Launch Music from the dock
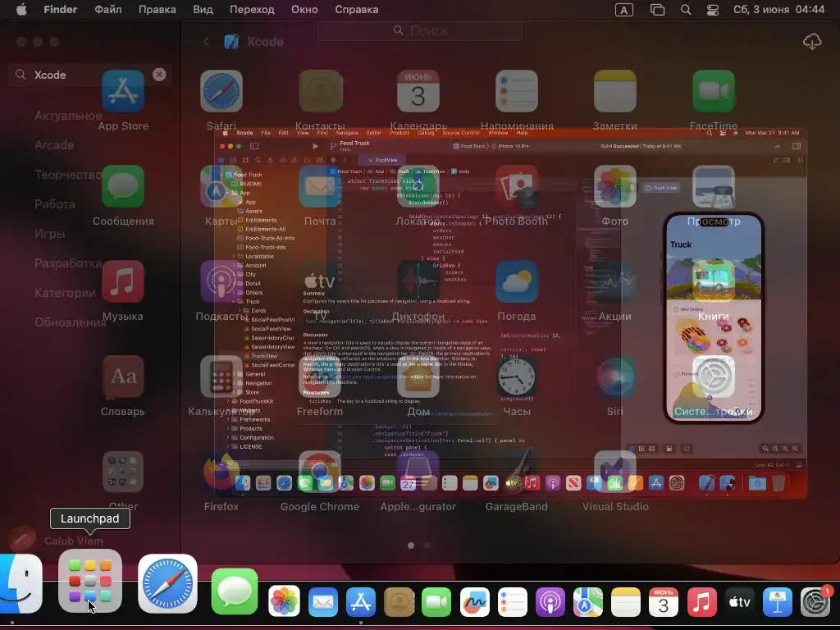840x630 pixels. 702,601
